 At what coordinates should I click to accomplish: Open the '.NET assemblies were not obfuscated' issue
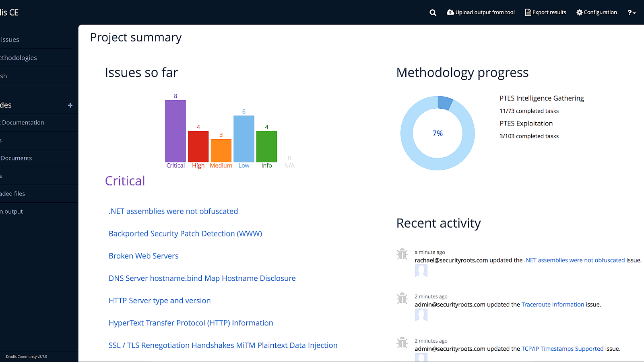pyautogui.click(x=173, y=211)
